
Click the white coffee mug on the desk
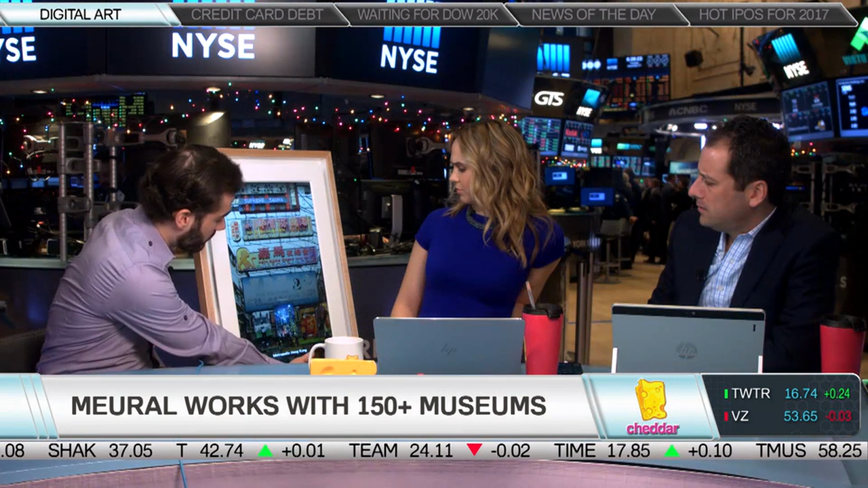click(x=336, y=348)
